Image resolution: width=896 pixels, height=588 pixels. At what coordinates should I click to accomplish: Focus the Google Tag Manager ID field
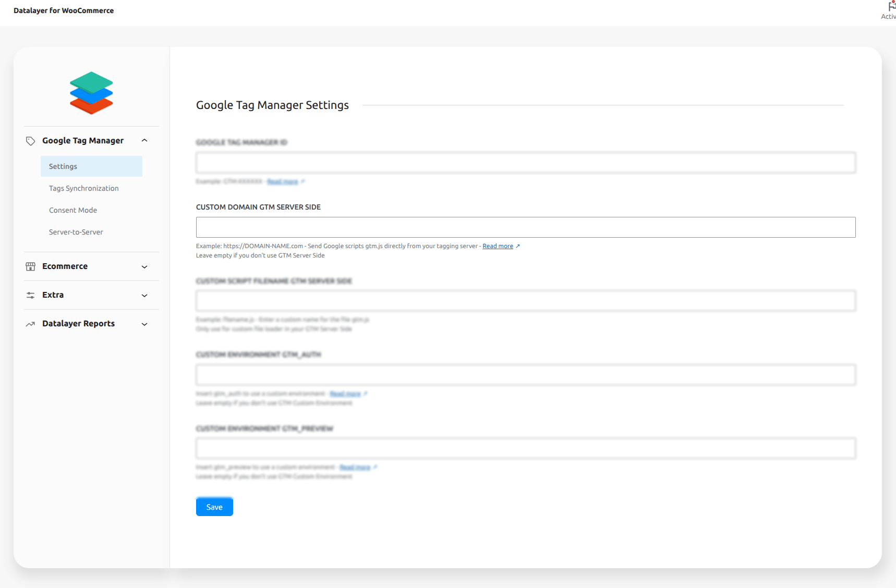pyautogui.click(x=525, y=163)
